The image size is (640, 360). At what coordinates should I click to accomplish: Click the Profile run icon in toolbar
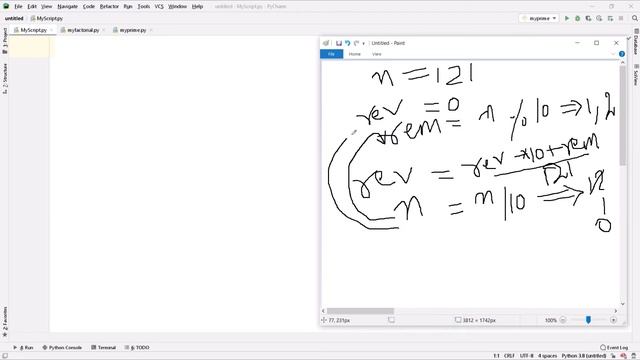point(599,18)
